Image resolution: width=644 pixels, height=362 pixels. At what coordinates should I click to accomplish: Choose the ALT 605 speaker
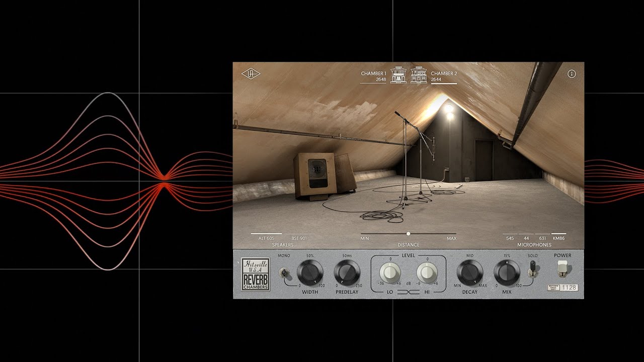(266, 238)
